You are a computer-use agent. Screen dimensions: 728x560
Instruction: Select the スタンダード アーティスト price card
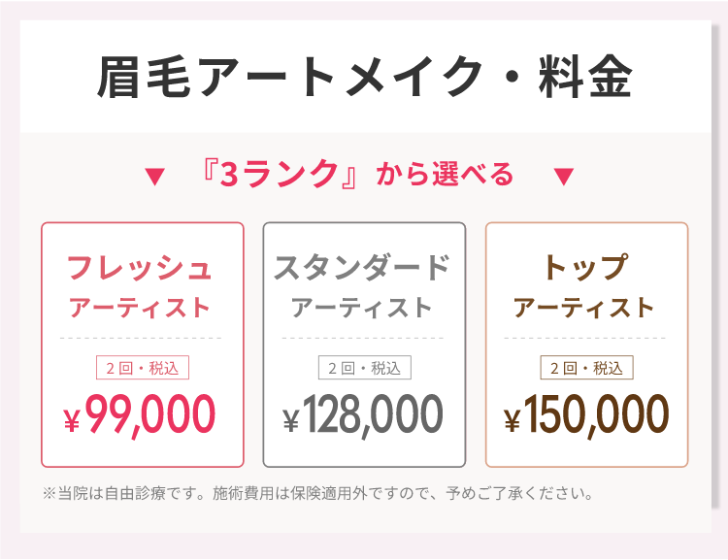(x=364, y=345)
